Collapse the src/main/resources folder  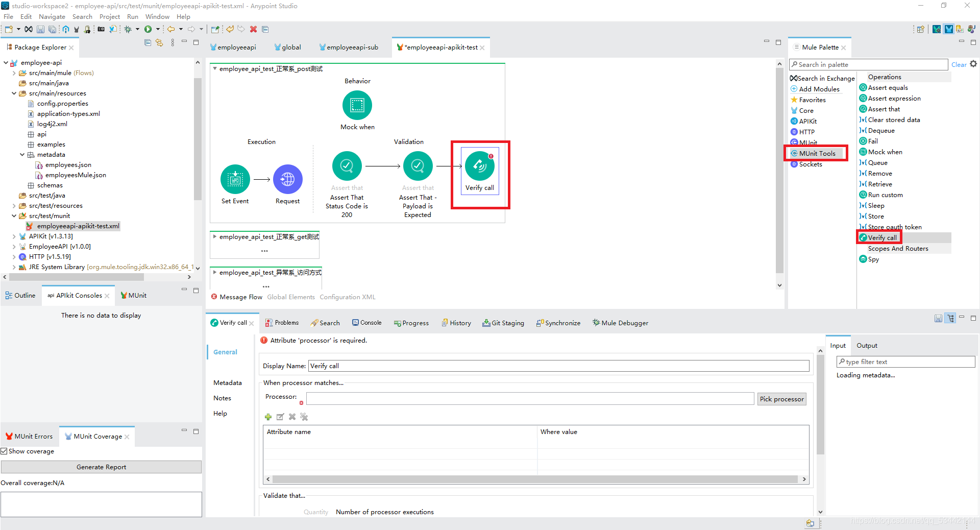14,93
